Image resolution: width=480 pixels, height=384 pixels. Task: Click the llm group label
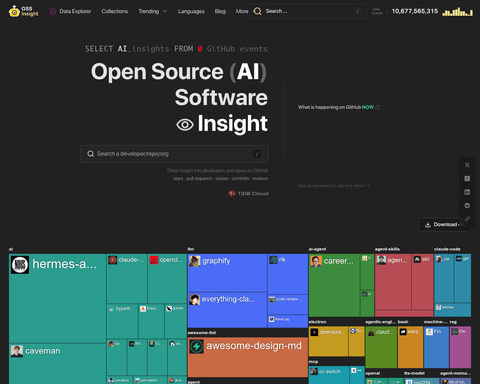191,249
